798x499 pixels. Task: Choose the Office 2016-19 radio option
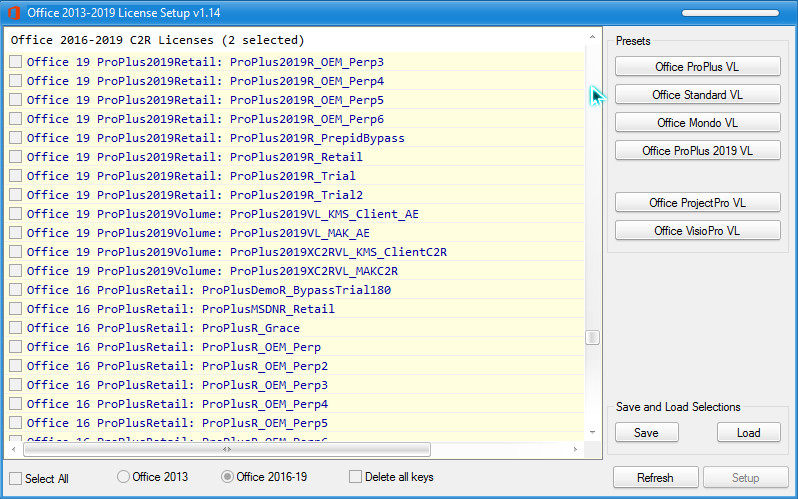tap(227, 477)
